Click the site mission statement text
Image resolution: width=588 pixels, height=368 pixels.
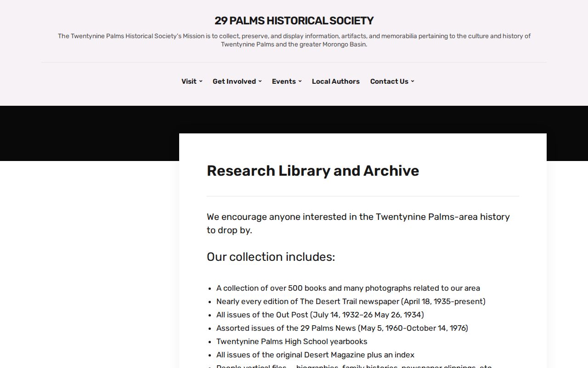294,40
